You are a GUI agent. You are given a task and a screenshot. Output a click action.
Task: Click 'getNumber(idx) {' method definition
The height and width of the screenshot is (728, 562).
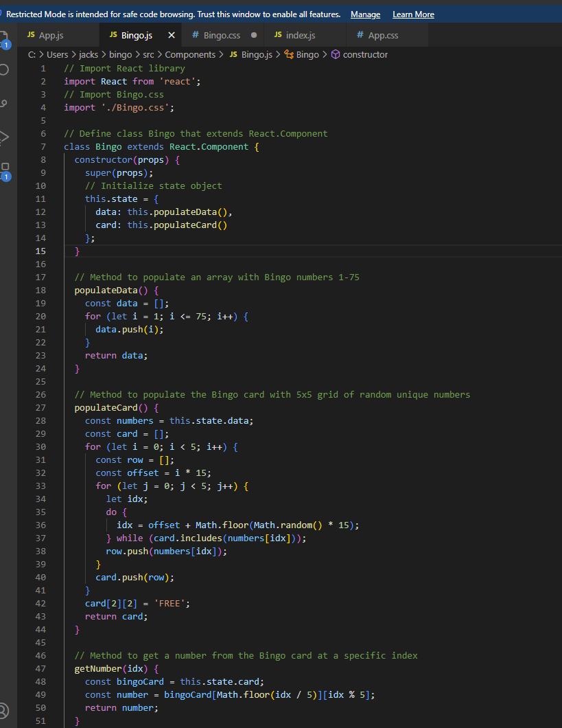pos(117,668)
